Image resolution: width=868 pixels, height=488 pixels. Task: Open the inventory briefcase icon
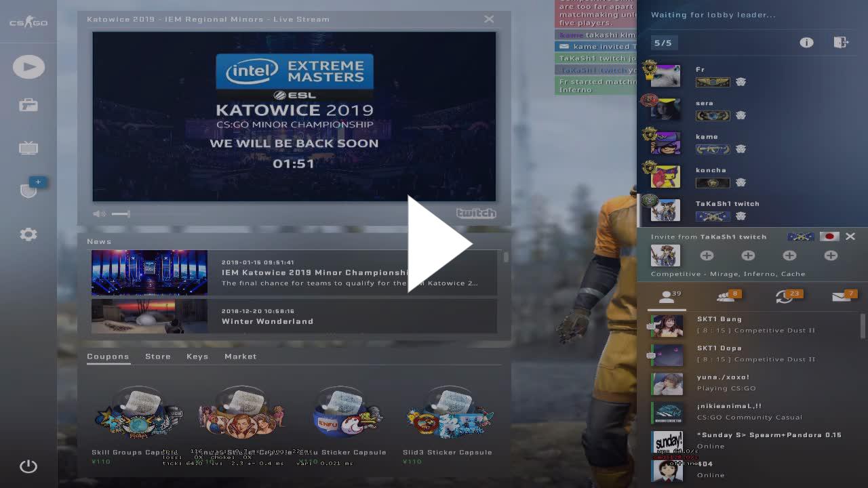coord(28,105)
